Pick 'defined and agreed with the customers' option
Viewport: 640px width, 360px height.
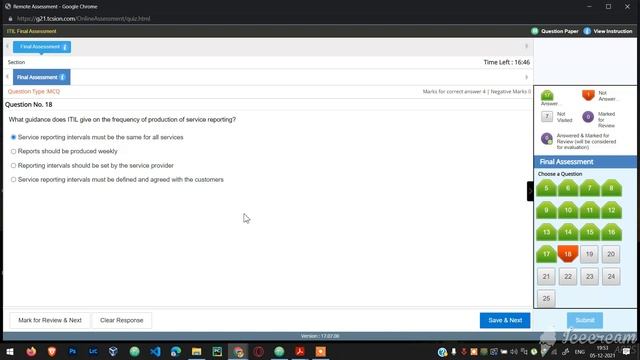tap(13, 180)
